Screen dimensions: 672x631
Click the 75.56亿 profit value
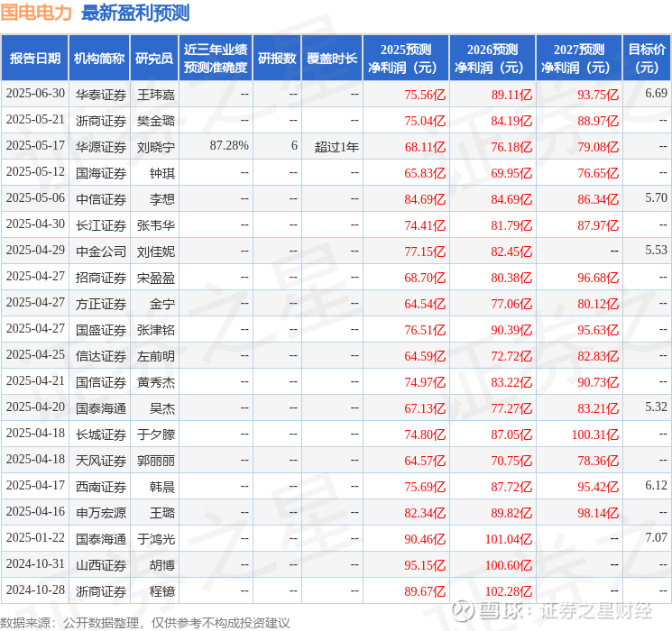(x=425, y=95)
